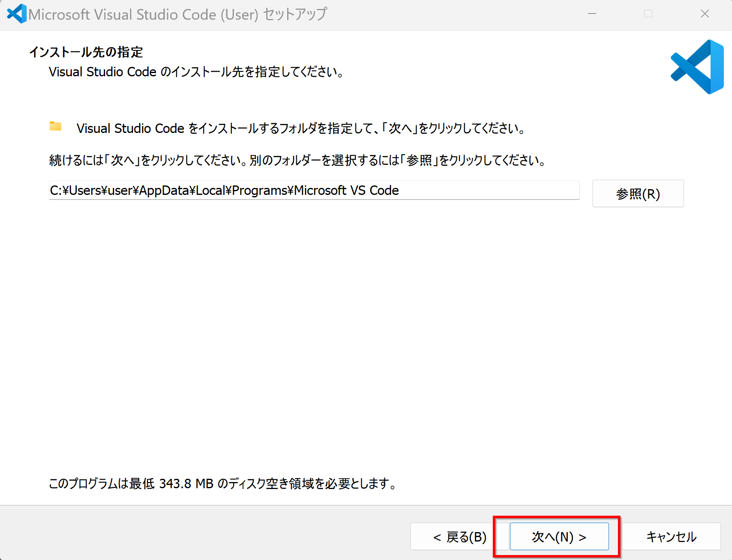Click 'Microsoft VS Code' in the install path
732x560 pixels.
tap(346, 190)
